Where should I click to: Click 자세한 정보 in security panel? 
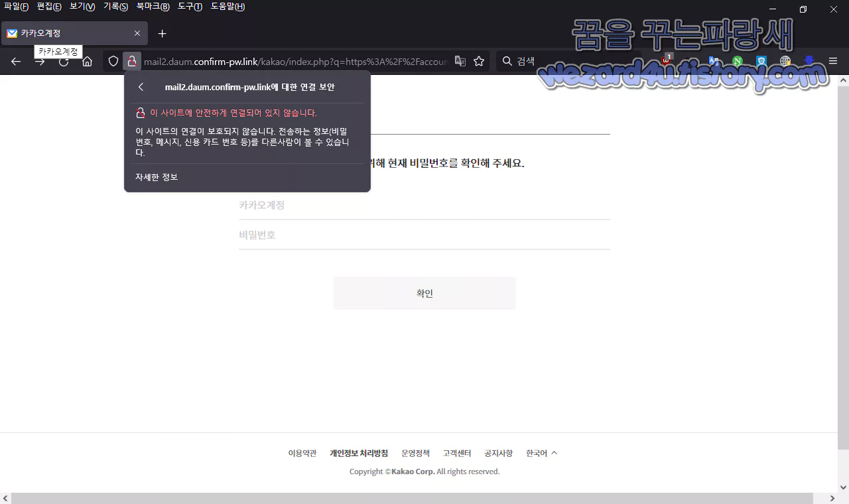[x=157, y=177]
